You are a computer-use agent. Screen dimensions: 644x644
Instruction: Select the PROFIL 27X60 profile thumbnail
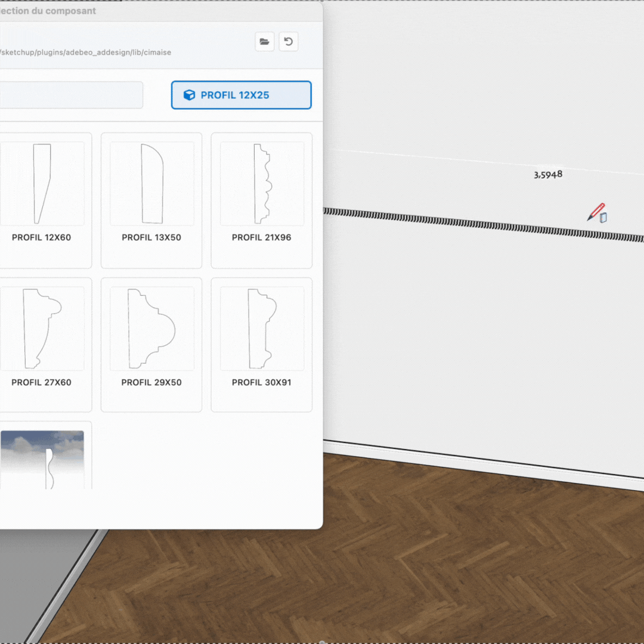[42, 328]
